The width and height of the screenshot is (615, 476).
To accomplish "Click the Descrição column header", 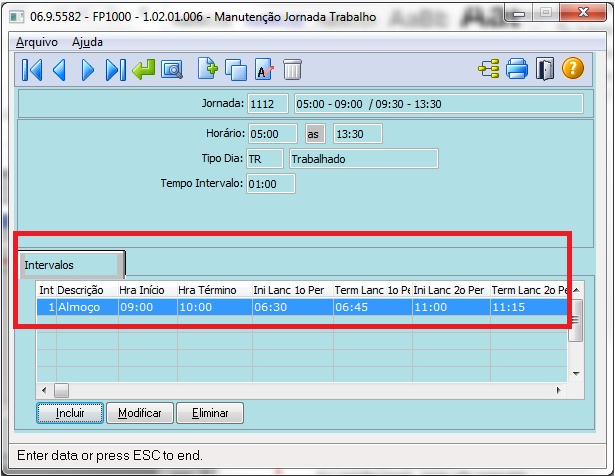I will (87, 290).
